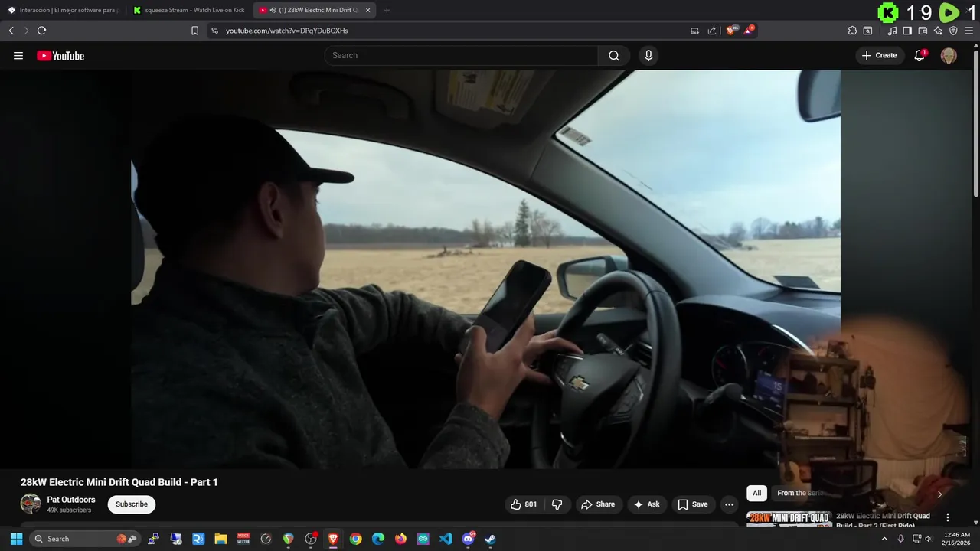Open the Mini Drift Quad Part 2 thumbnail
Viewport: 980px width, 551px height.
click(789, 519)
